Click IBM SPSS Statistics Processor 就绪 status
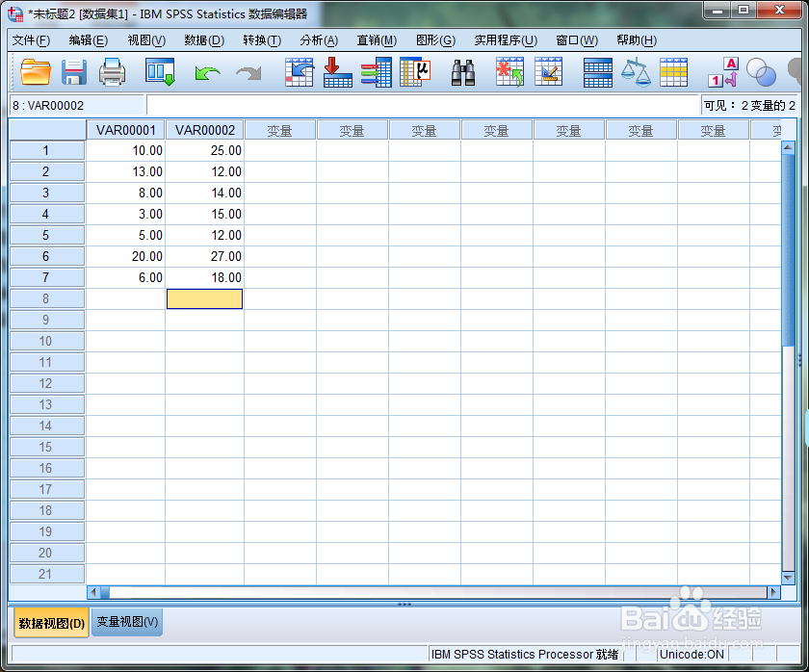Screen dimensions: 809x672 pos(525,655)
